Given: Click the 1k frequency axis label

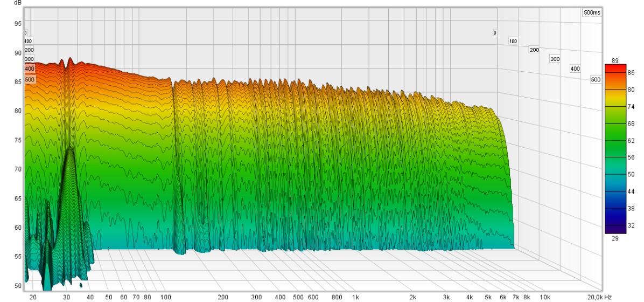Looking at the screenshot, I should coord(356,297).
